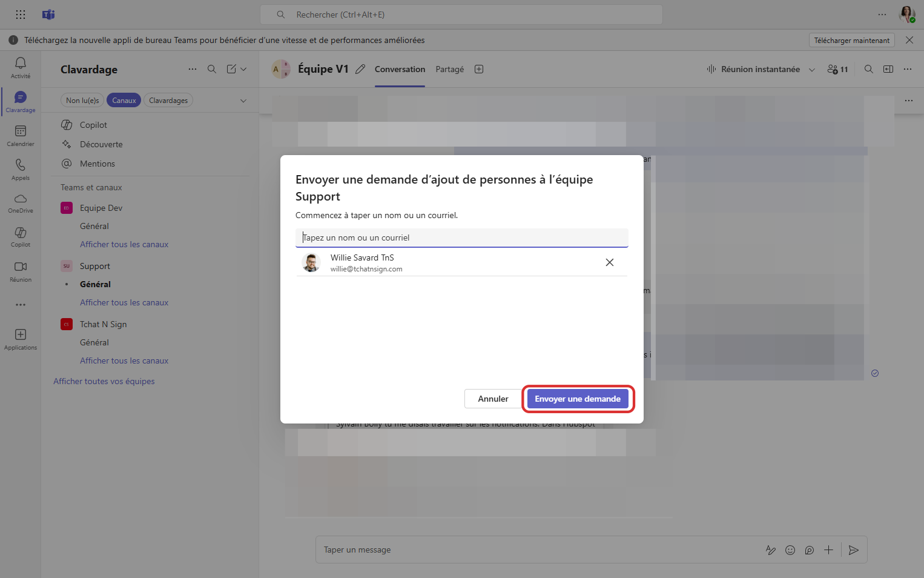The image size is (924, 578).
Task: Dismiss the download banner
Action: 909,40
